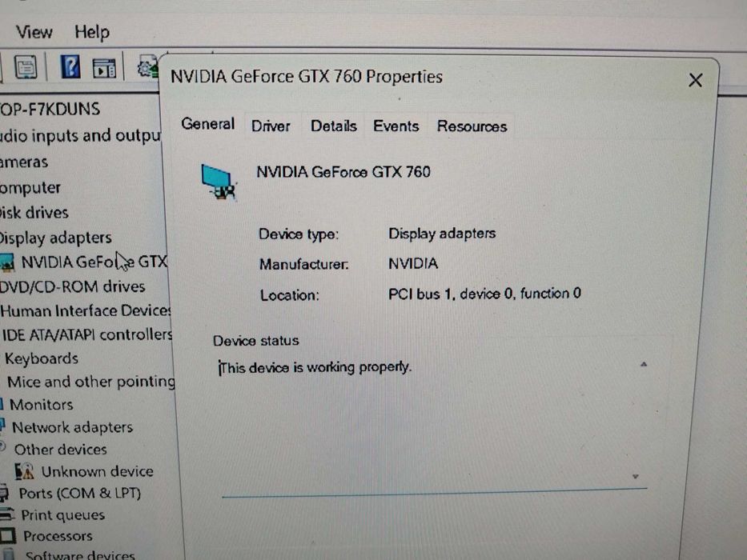Select the Network adapters category
This screenshot has width=747, height=560.
click(x=72, y=428)
